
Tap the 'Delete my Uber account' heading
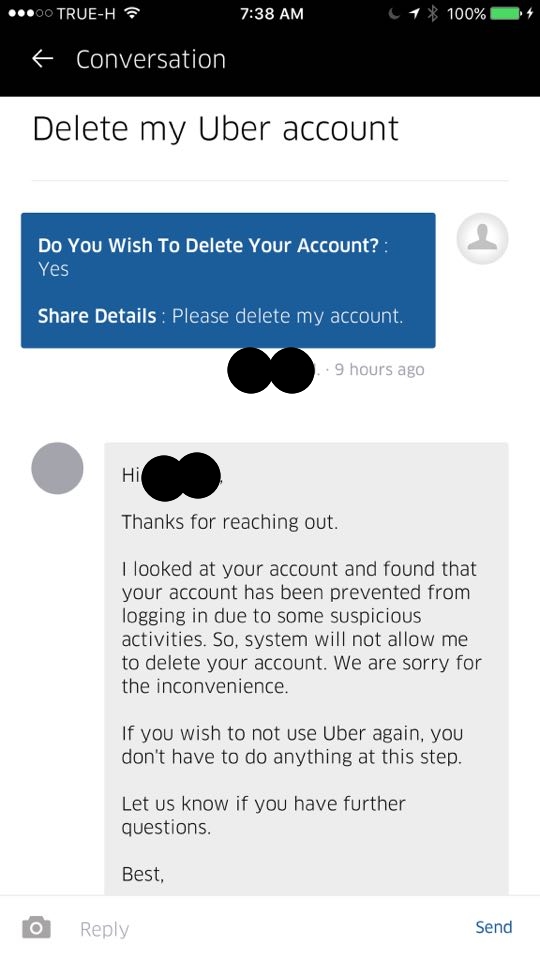pos(216,129)
